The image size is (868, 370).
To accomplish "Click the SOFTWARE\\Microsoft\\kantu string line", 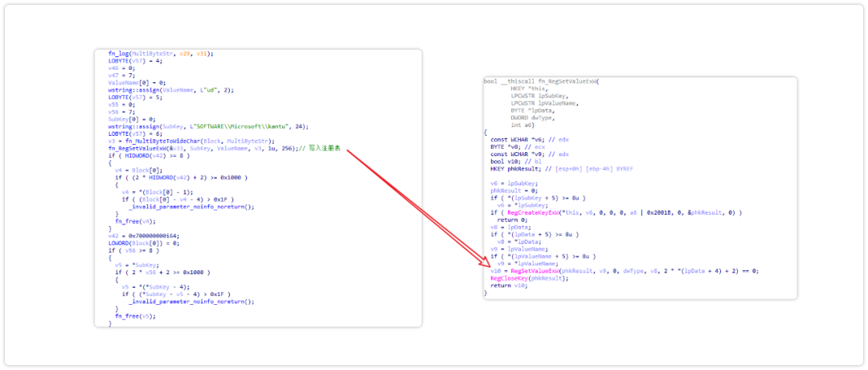I will tap(208, 125).
